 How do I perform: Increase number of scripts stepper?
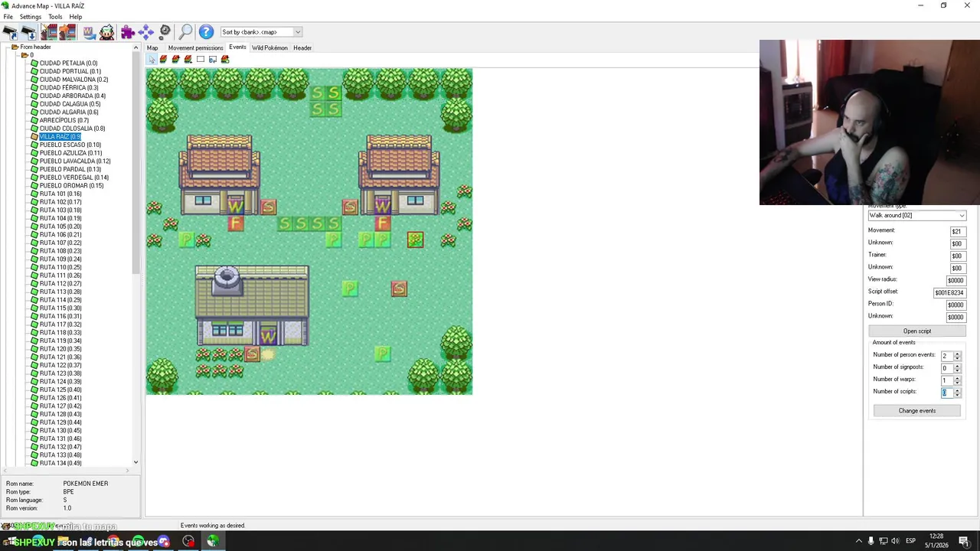[x=957, y=390]
